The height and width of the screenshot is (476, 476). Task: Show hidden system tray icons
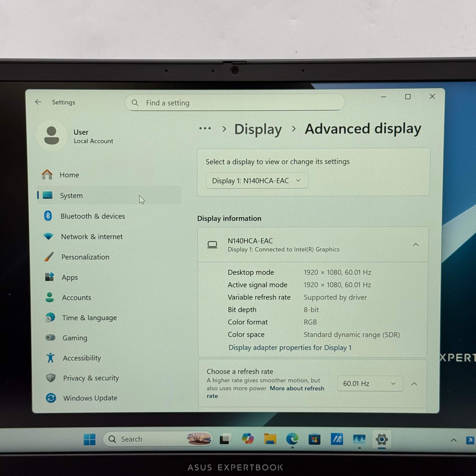(453, 440)
